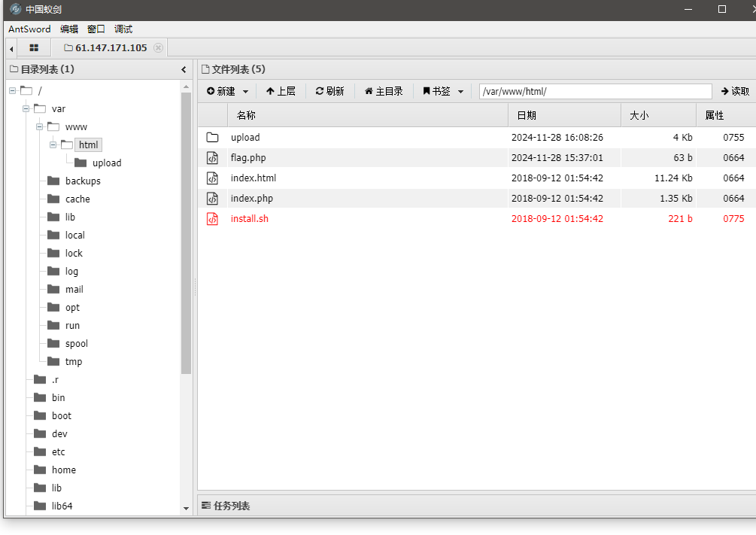Select the etc folder in tree
Screen dimensions: 756x535
click(58, 452)
